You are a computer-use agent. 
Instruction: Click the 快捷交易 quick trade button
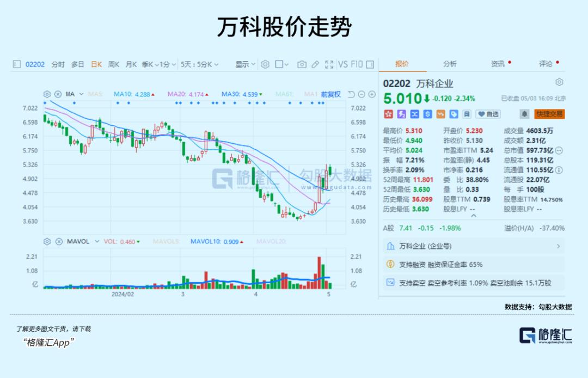[x=549, y=114]
